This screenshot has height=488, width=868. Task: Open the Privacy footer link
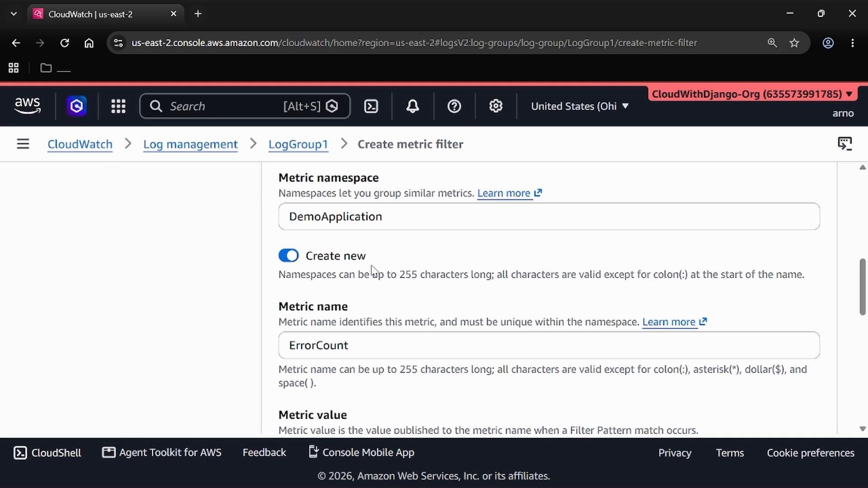(675, 453)
